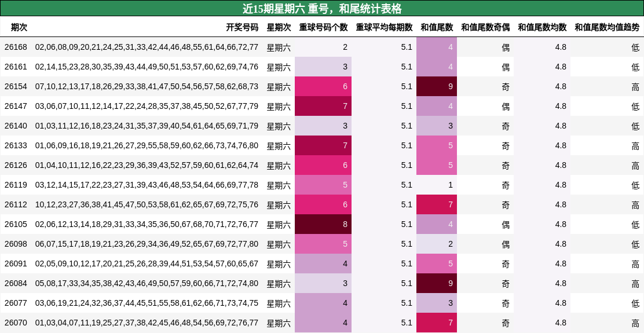Image resolution: width=644 pixels, height=333 pixels.
Task: Select winning numbers starting 03,06,07,10 in row 26147
Action: 147,107
